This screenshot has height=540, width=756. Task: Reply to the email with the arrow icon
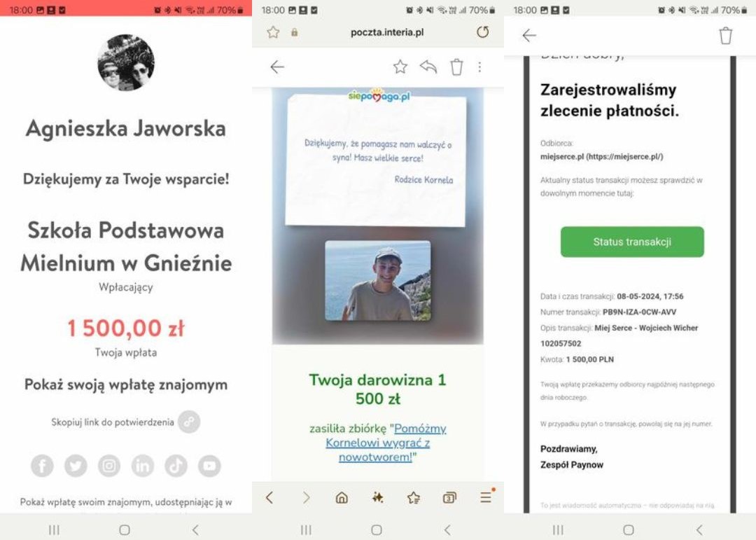click(428, 67)
